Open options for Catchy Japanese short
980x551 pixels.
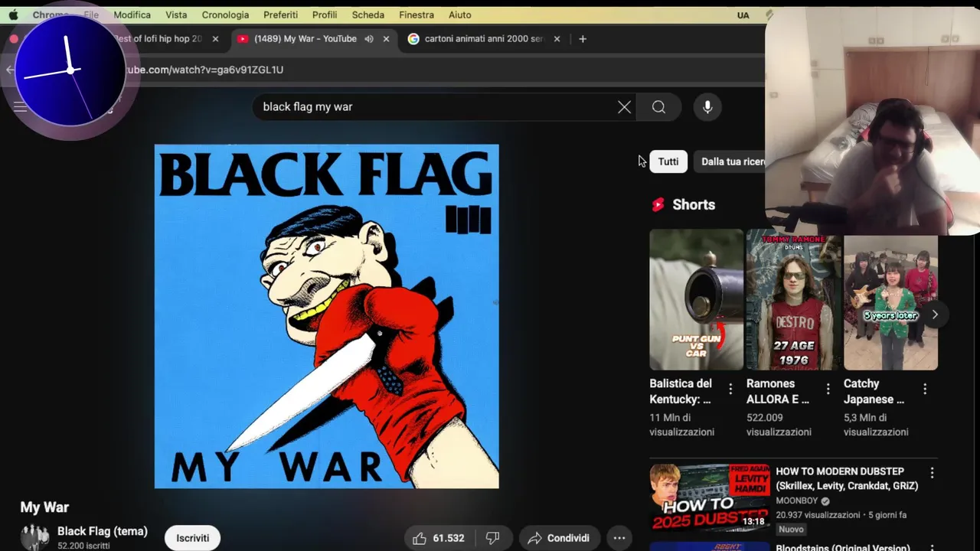(x=925, y=389)
